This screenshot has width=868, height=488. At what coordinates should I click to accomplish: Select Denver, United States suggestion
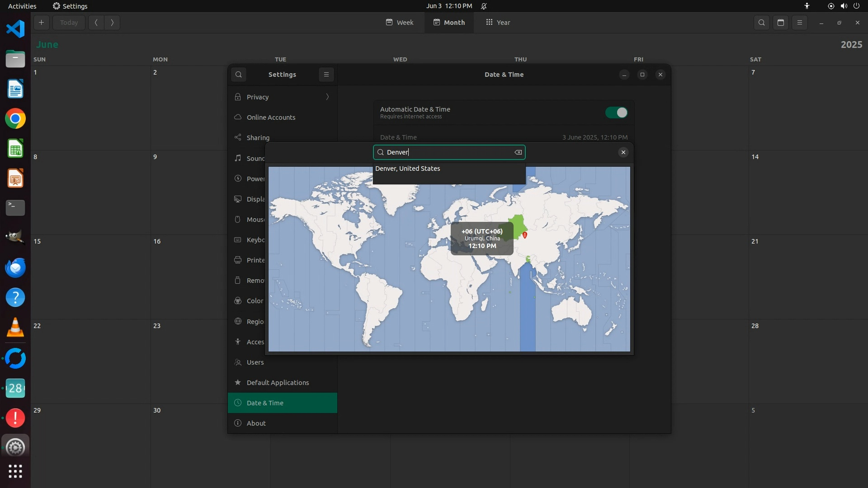(x=408, y=169)
